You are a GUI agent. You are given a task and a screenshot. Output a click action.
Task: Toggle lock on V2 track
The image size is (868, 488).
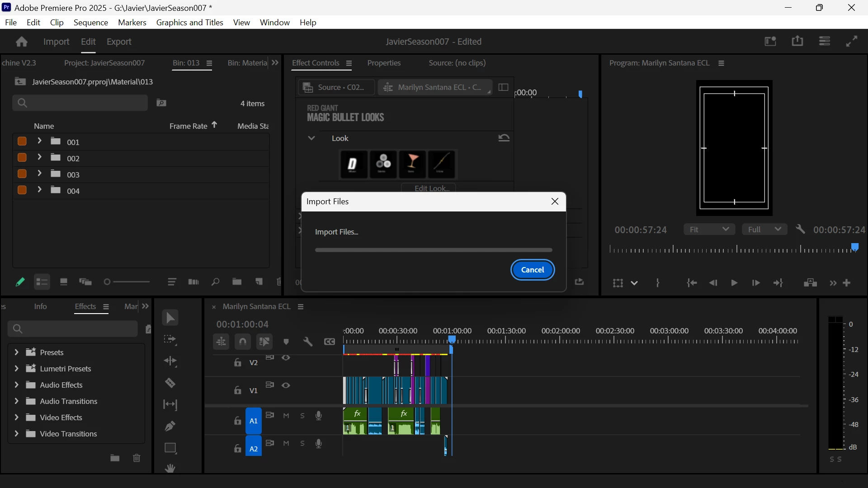point(238,362)
